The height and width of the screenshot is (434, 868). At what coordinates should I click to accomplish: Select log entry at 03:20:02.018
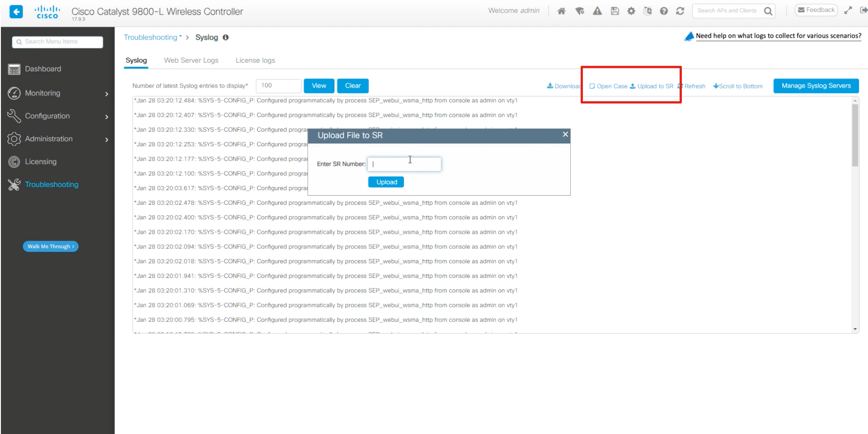tap(325, 261)
